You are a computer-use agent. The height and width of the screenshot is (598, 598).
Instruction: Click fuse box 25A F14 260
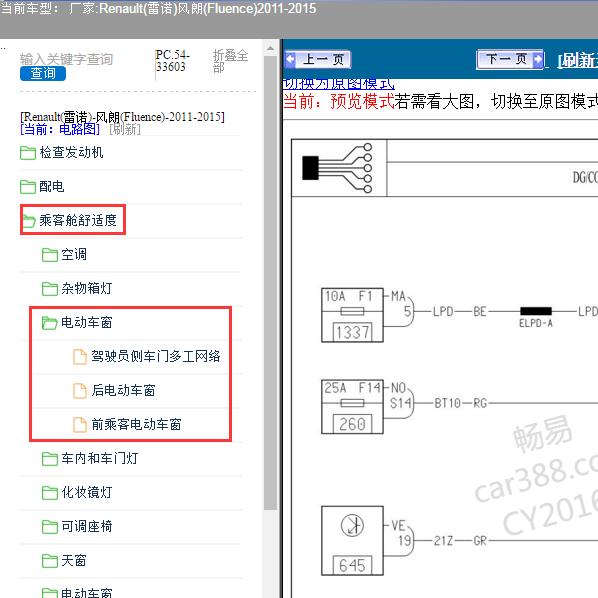click(x=352, y=407)
